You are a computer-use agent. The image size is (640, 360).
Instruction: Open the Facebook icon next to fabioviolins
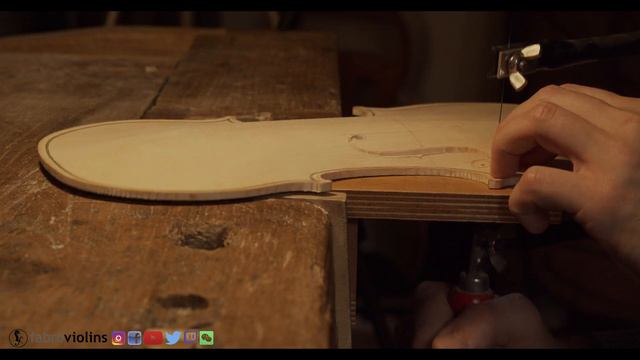(x=134, y=338)
